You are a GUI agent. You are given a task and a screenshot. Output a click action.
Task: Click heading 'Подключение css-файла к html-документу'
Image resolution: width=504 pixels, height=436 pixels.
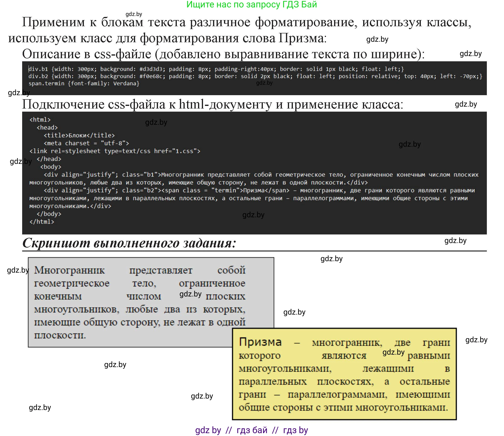[170, 105]
